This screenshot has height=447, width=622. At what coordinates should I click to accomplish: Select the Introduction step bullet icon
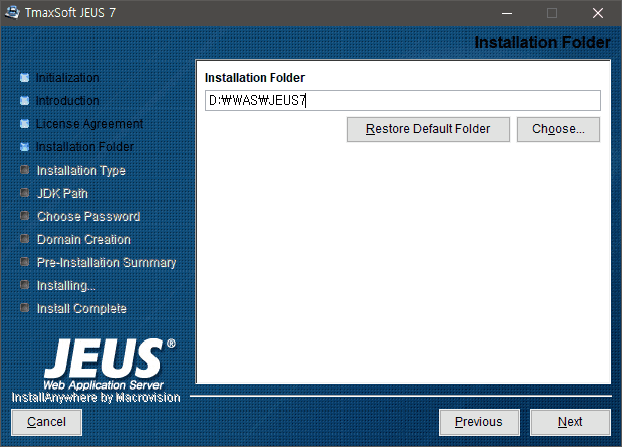click(x=25, y=101)
